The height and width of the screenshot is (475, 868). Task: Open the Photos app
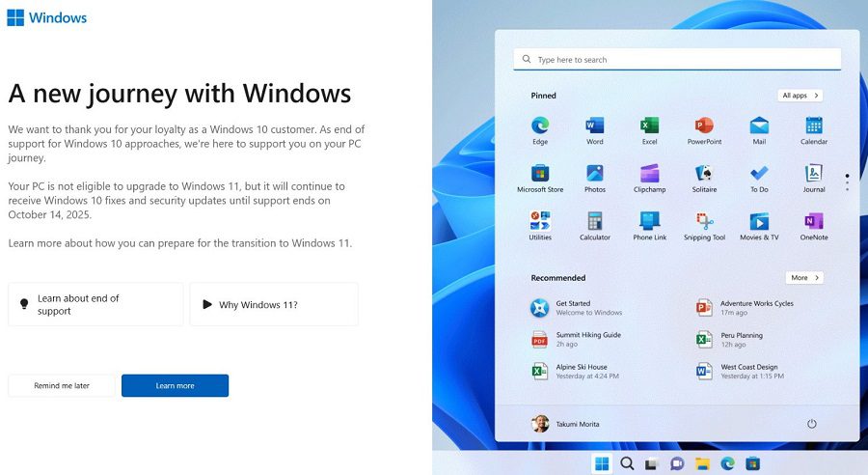594,178
